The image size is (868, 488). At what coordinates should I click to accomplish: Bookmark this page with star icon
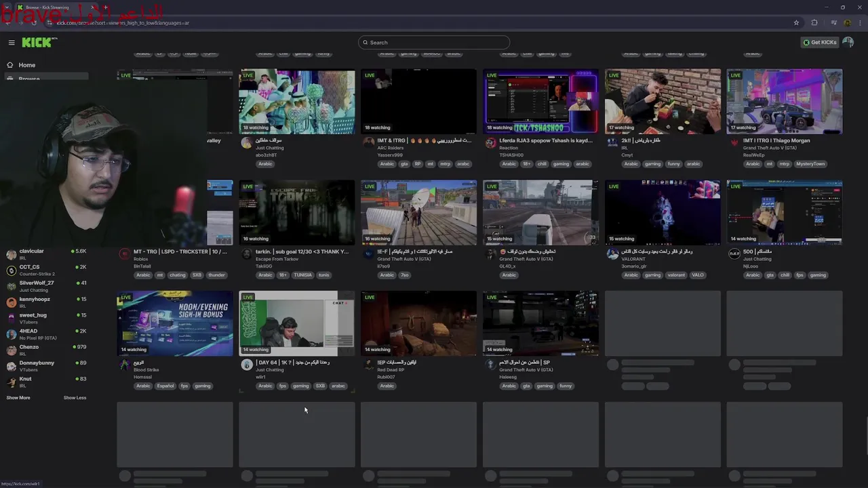pos(796,22)
